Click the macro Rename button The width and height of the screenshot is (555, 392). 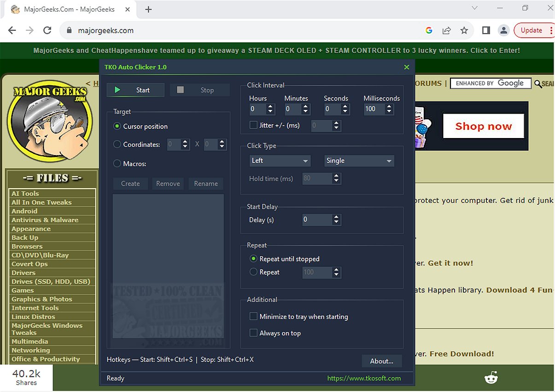point(206,184)
